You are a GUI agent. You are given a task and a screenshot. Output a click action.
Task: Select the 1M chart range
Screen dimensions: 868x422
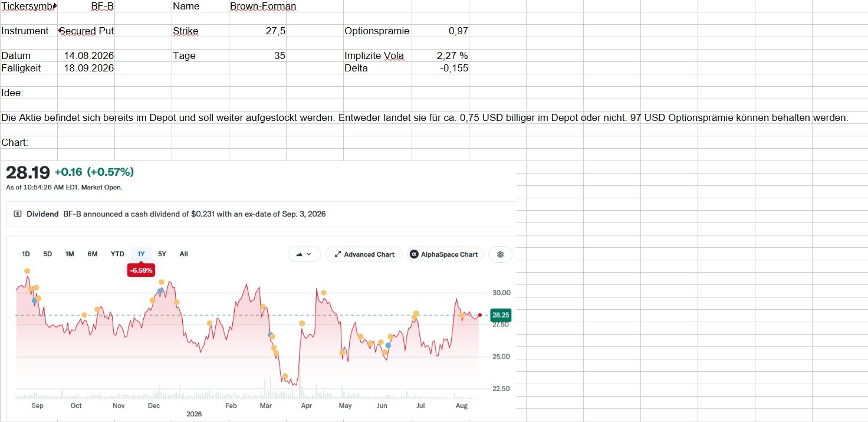[x=70, y=254]
